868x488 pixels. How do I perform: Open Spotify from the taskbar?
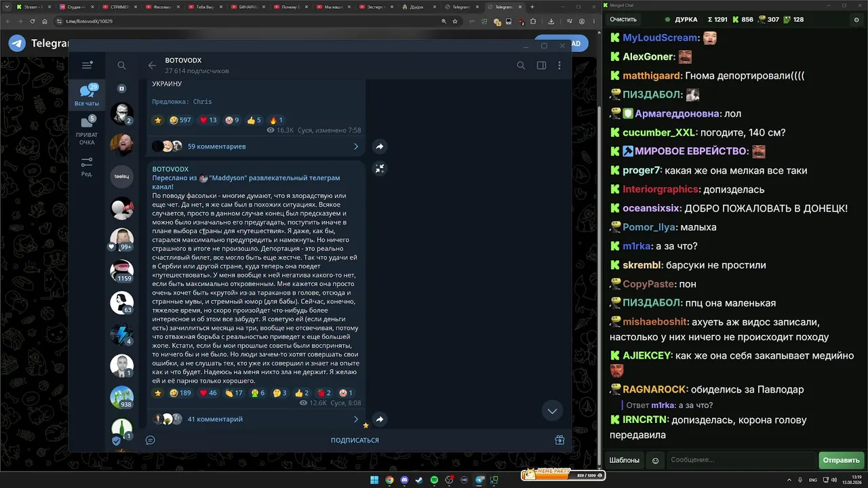coord(435,480)
